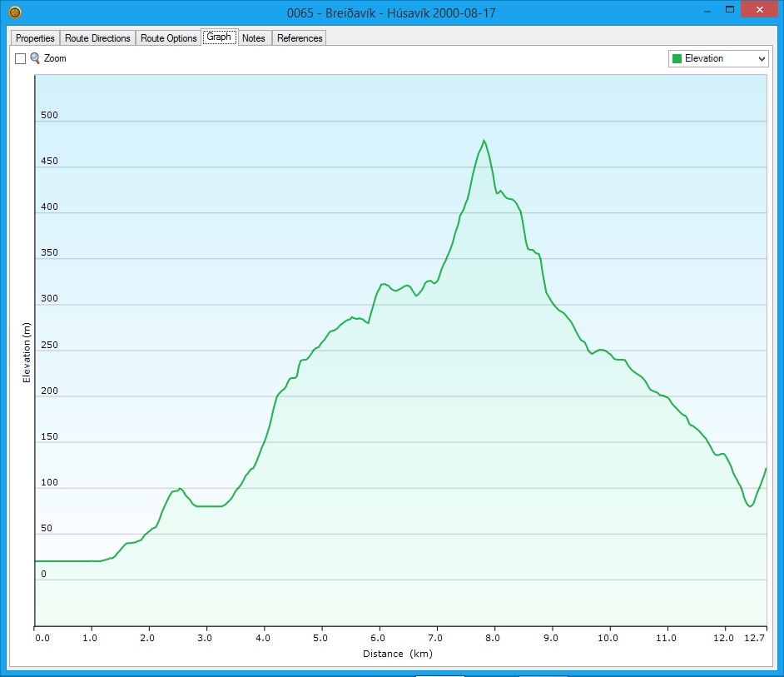
Task: Select the Graph tab
Action: coord(220,37)
